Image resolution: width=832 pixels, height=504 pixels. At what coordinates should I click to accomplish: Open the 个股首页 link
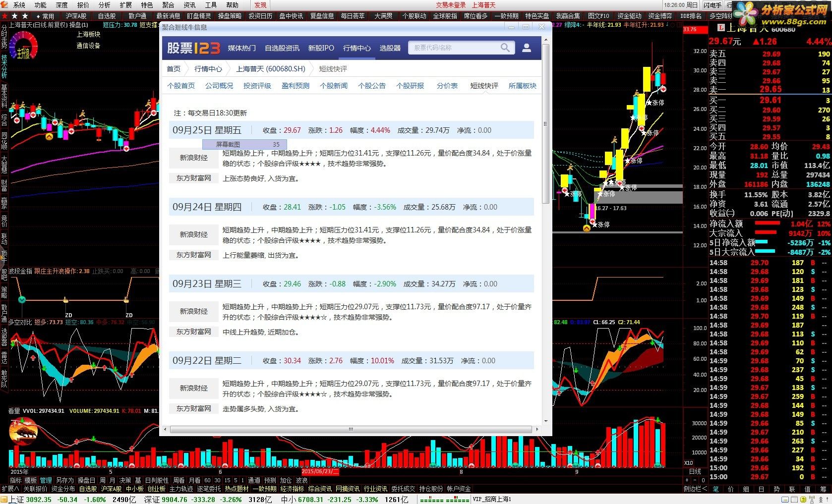[x=181, y=86]
